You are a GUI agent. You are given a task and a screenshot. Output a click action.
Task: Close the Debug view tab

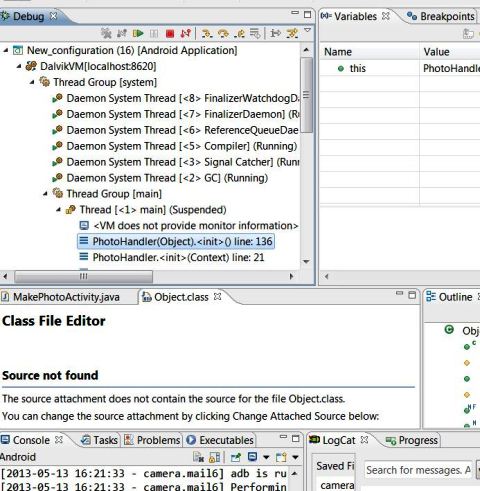coord(53,16)
